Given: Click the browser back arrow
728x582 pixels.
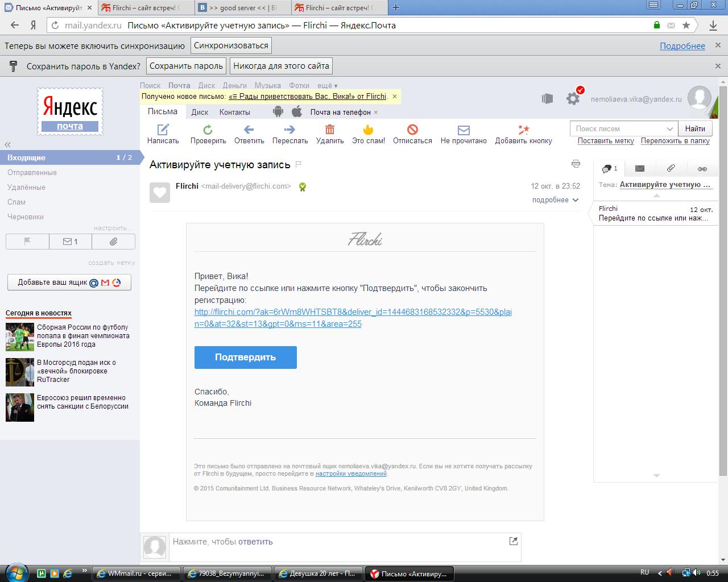Looking at the screenshot, I should pyautogui.click(x=15, y=25).
